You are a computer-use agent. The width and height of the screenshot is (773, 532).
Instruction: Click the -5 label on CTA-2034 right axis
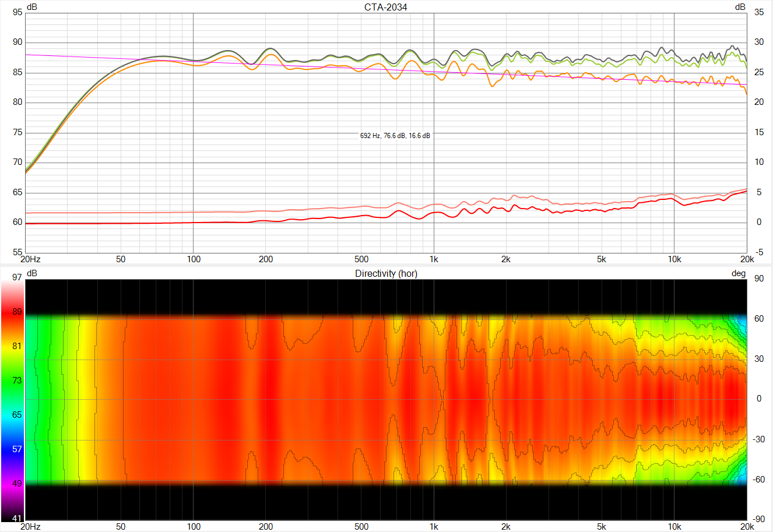pos(759,252)
